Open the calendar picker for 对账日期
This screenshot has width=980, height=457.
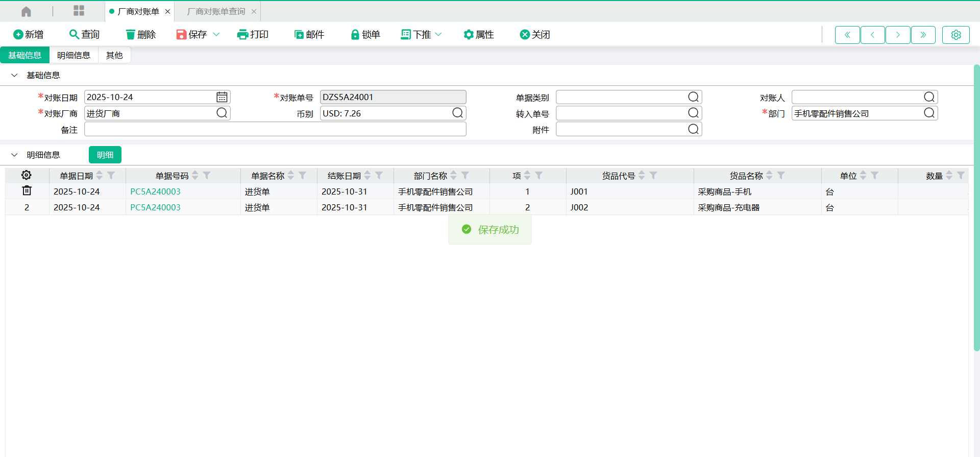[222, 97]
